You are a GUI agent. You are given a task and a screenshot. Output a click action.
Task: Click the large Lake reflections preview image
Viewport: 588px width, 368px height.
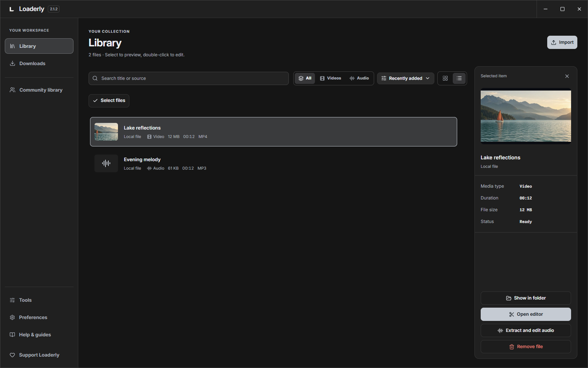[526, 116]
